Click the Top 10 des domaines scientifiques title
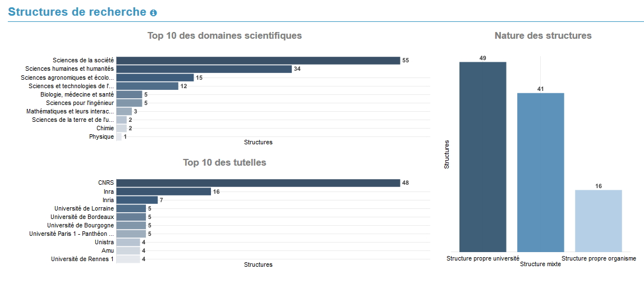 click(x=224, y=36)
